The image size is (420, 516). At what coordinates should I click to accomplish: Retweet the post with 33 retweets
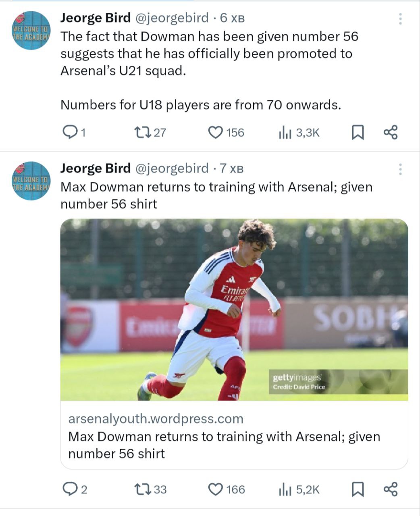point(142,489)
